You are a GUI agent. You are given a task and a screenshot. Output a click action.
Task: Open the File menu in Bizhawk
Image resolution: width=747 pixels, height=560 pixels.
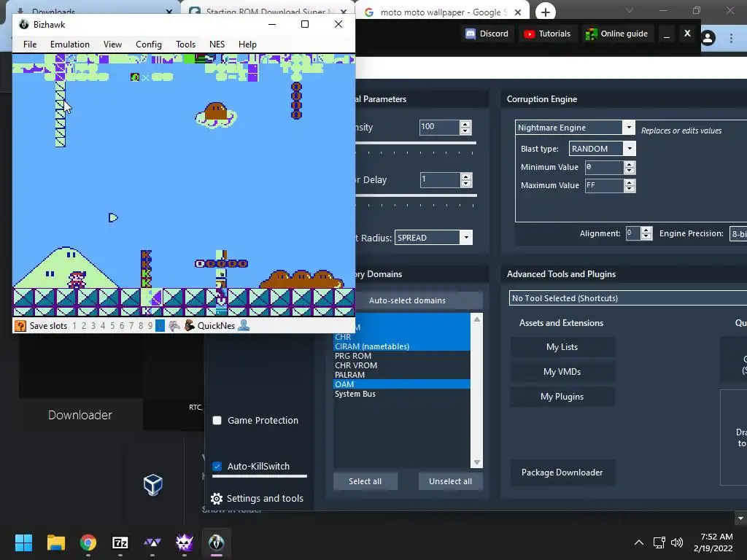pos(30,44)
